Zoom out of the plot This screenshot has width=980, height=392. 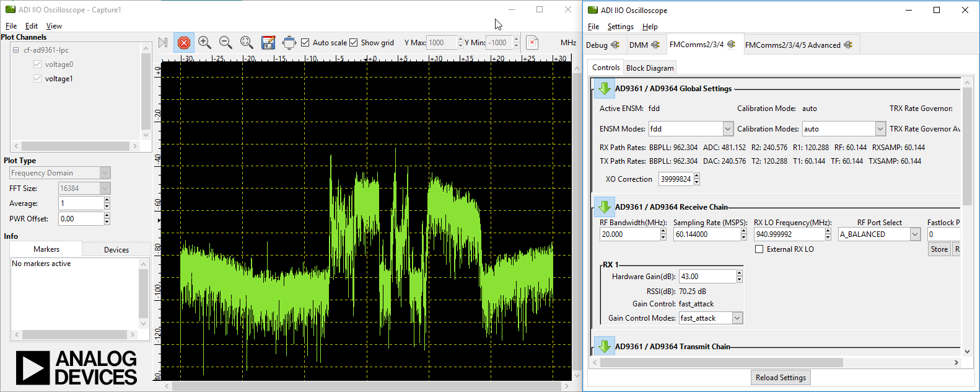(225, 43)
